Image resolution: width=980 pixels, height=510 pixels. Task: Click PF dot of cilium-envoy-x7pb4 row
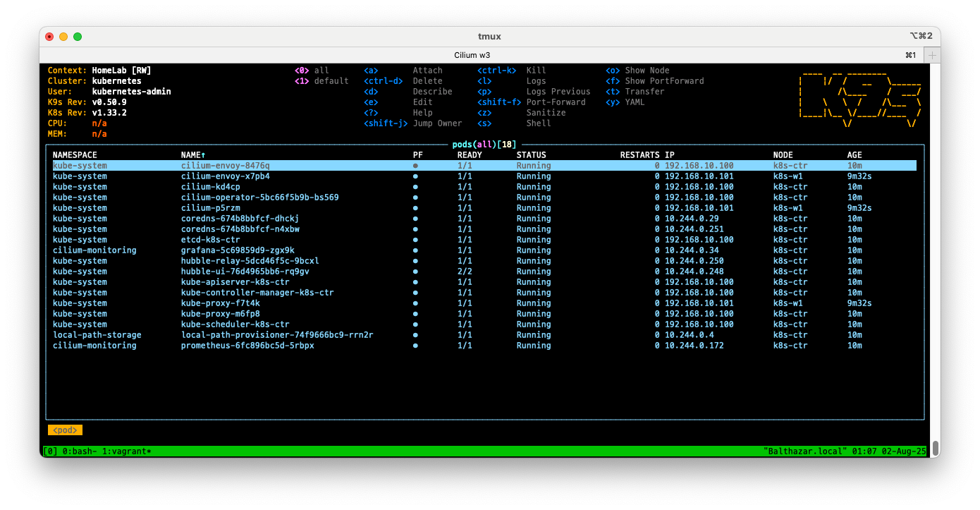tap(415, 176)
